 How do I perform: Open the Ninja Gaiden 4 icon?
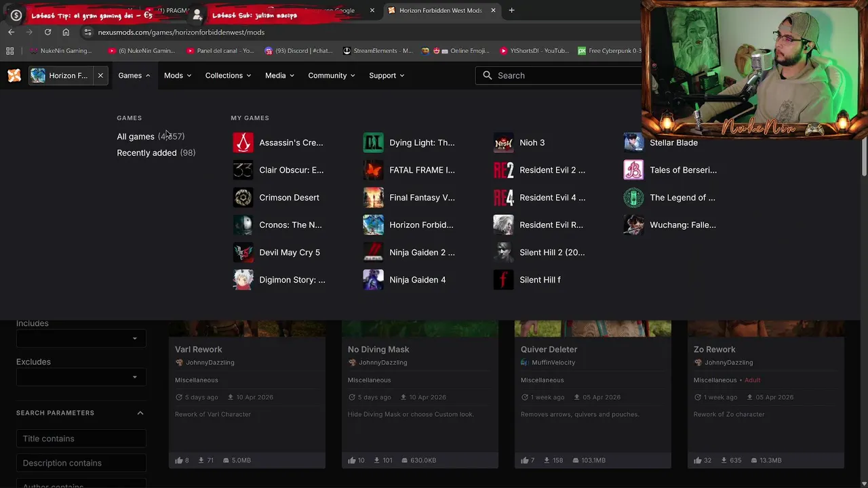tap(373, 279)
